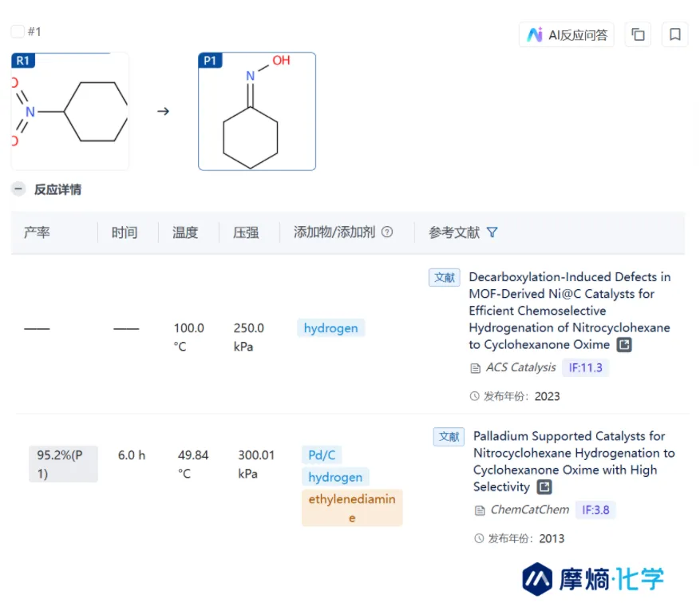Screen dimensions: 700x603
Task: Click the ethylenediamine additive tag
Action: pyautogui.click(x=351, y=507)
